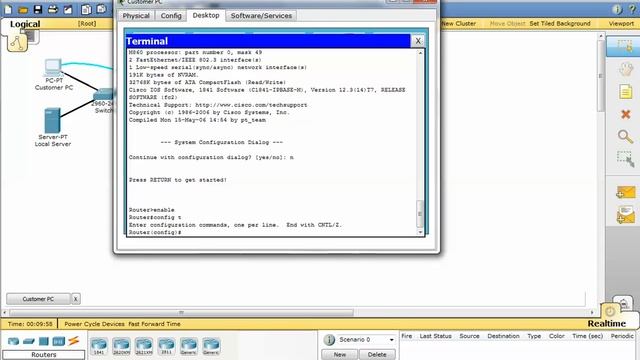
Task: Click the New file icon
Action: pyautogui.click(x=8, y=9)
